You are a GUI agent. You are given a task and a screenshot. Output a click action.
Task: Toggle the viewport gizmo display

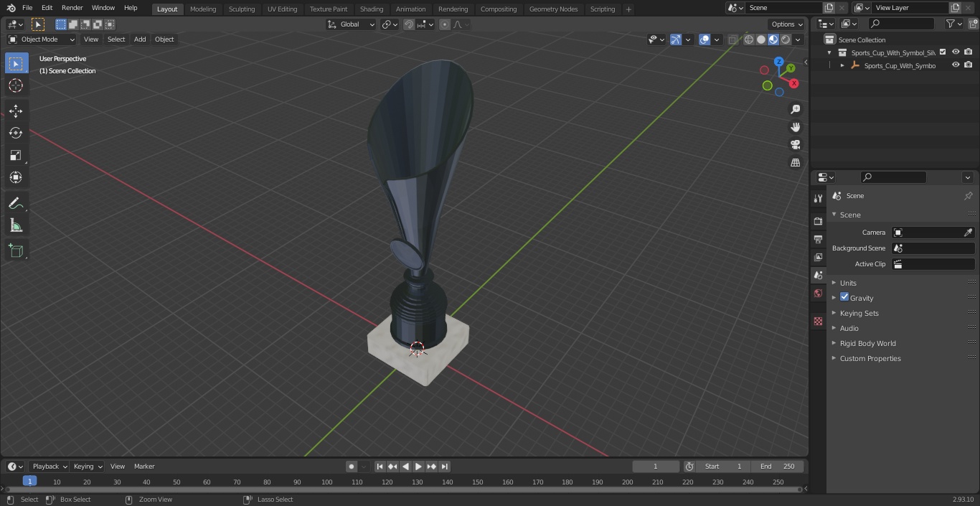click(x=676, y=39)
